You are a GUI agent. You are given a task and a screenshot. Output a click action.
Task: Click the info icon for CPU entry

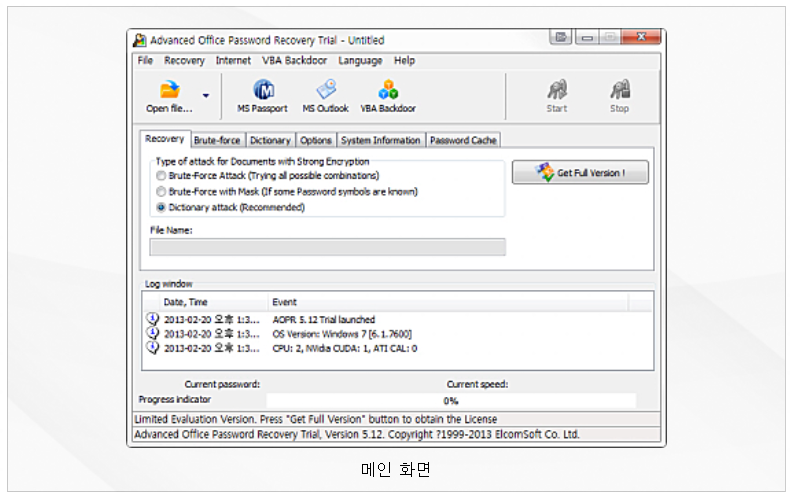152,348
